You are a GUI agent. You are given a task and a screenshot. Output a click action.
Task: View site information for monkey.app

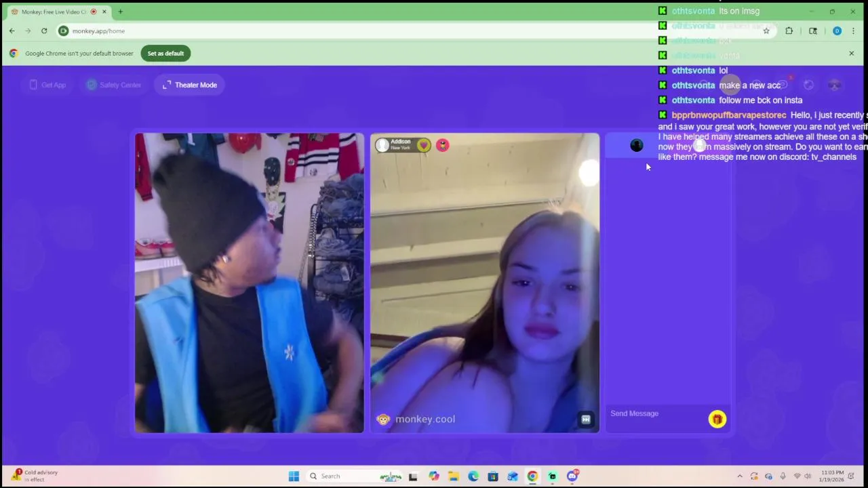(x=63, y=30)
